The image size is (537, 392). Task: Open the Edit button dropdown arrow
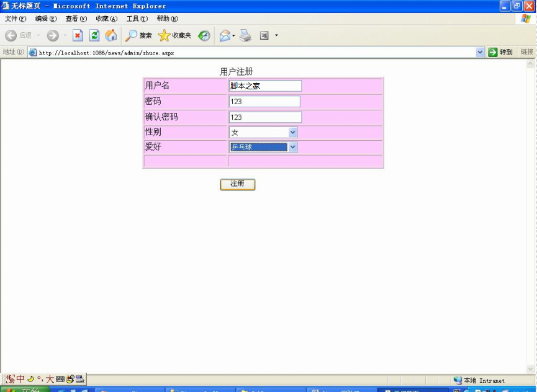pyautogui.click(x=276, y=35)
